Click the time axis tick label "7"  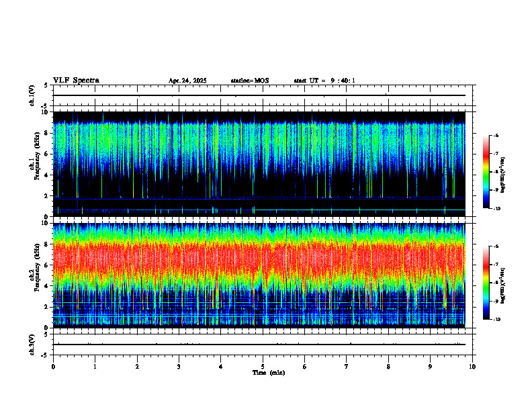(x=347, y=367)
